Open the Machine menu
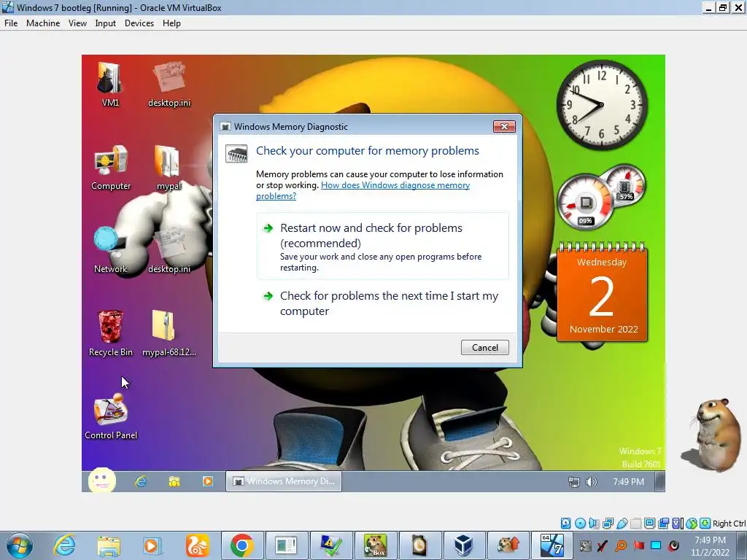This screenshot has height=560, width=747. pos(43,23)
